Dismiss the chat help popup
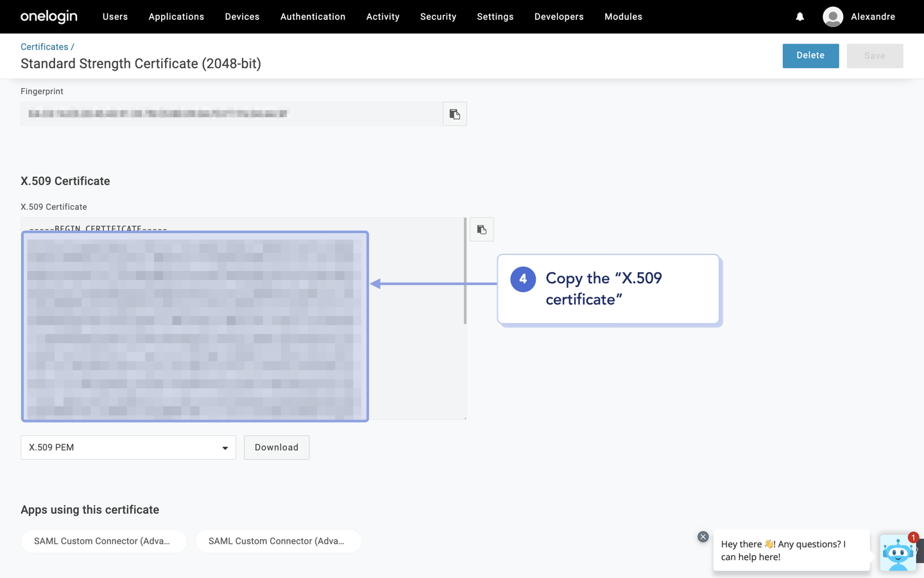 [703, 537]
